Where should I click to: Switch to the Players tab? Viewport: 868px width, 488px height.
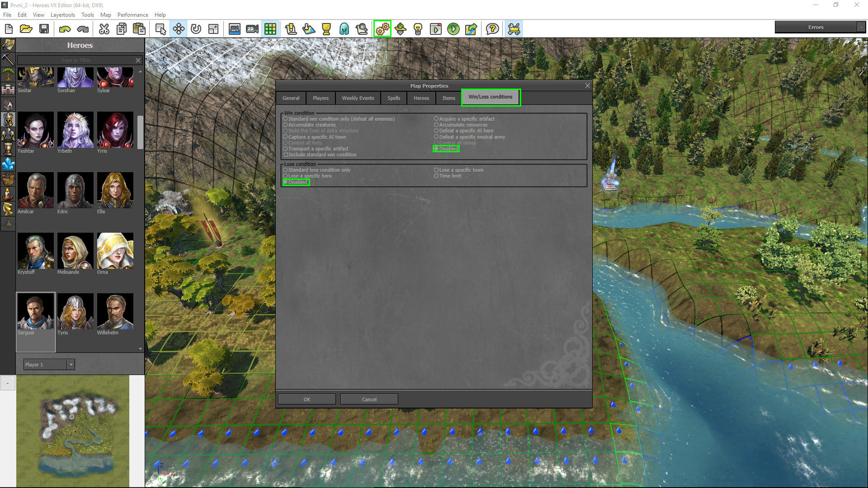321,98
